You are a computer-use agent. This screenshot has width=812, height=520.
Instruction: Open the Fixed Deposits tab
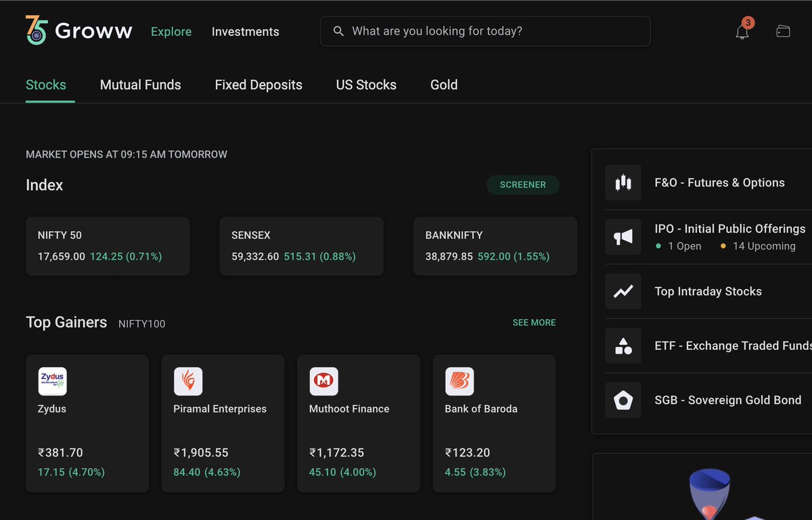click(x=258, y=85)
